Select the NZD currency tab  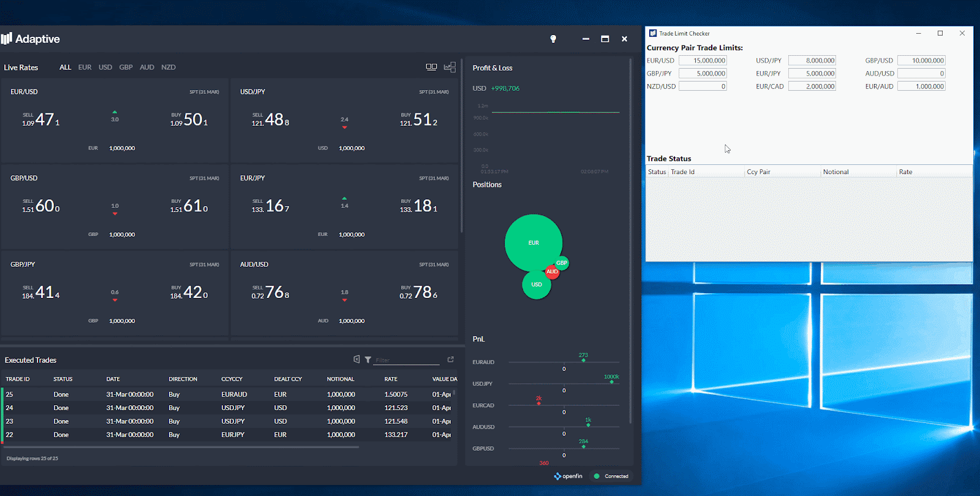[x=168, y=67]
